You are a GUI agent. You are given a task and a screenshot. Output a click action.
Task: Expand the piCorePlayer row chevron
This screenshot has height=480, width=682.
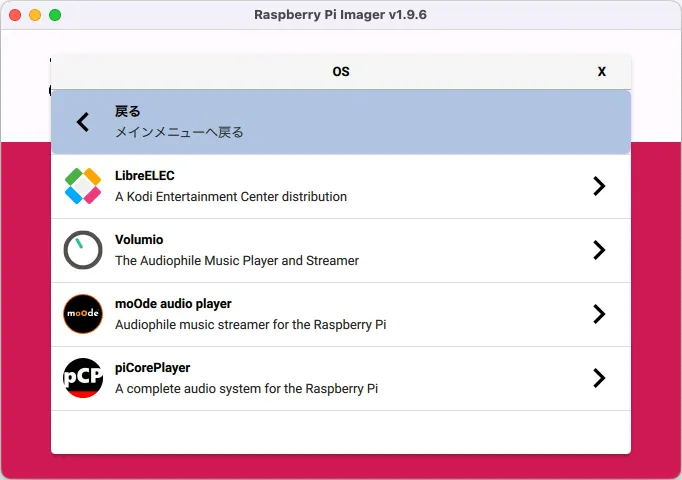pos(599,378)
